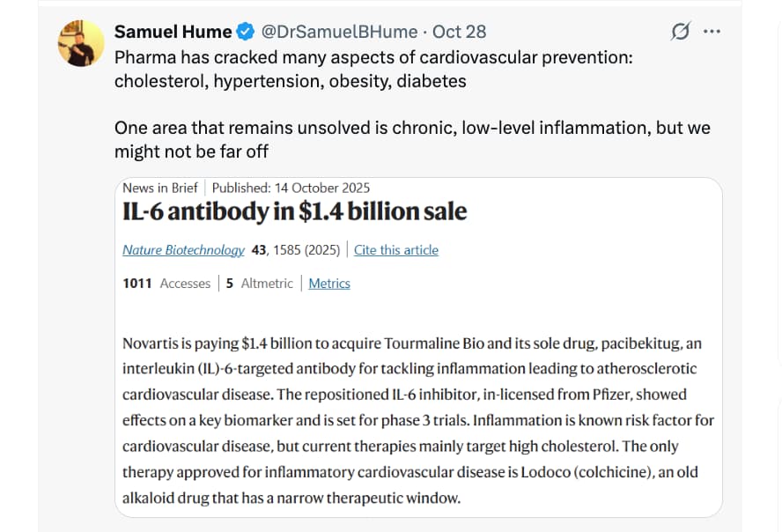Click the Cite this article link
The image size is (782, 532).
point(395,250)
